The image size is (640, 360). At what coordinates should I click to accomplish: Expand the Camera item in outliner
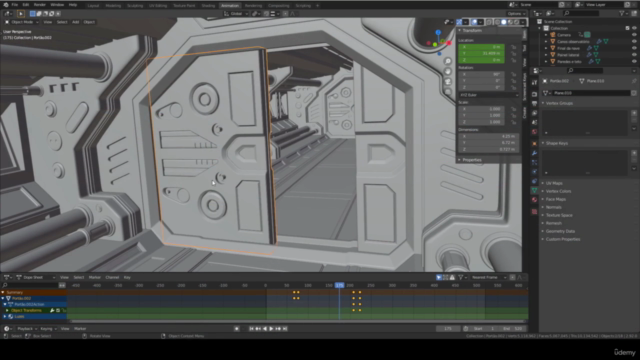(546, 35)
